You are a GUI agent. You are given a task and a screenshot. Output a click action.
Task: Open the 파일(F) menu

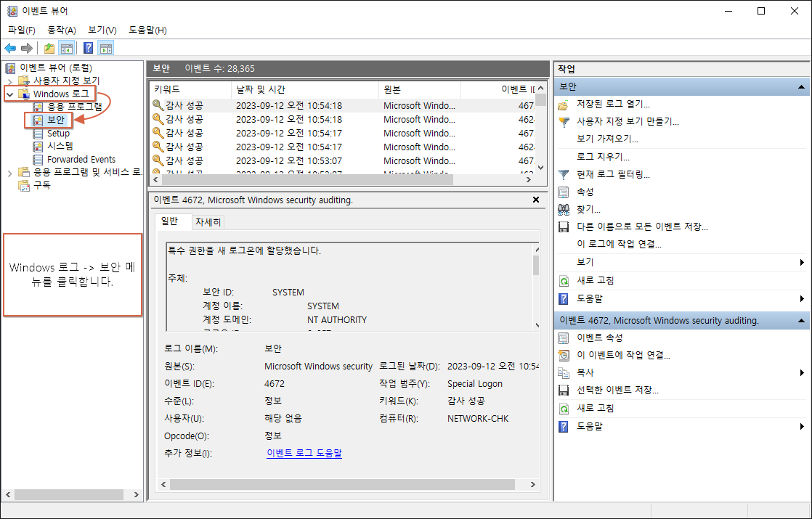click(x=22, y=30)
